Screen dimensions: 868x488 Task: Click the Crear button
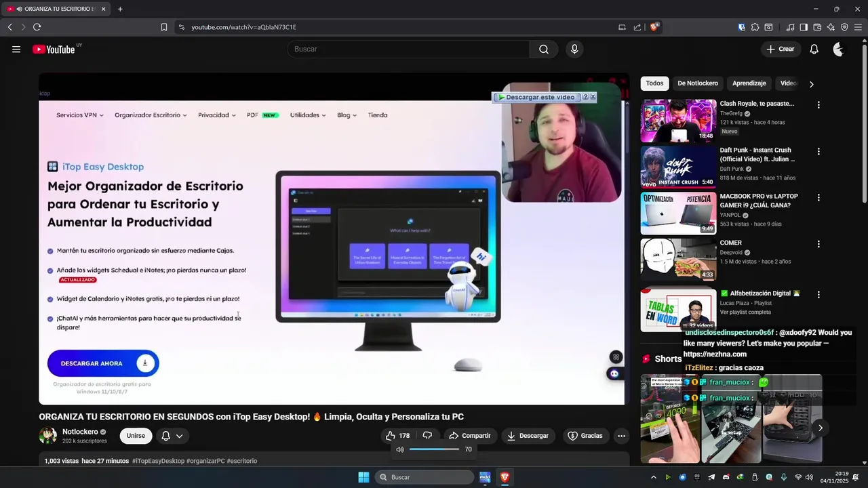coord(780,49)
